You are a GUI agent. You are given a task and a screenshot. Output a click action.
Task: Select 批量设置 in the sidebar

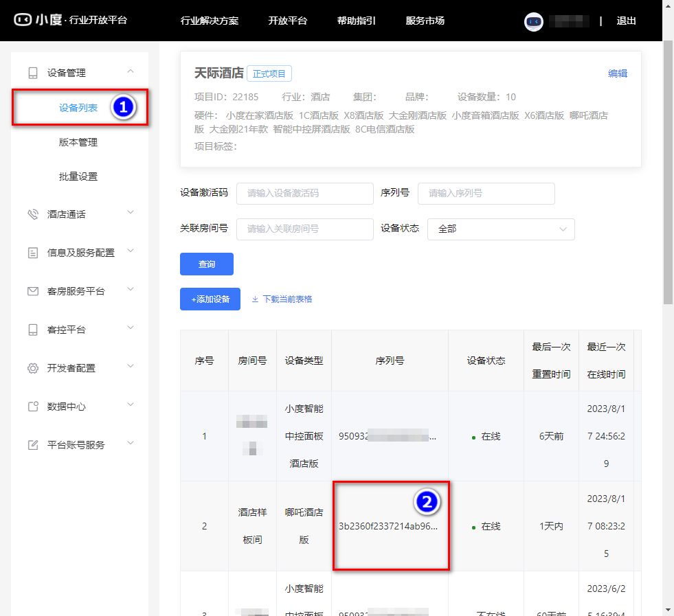coord(78,176)
